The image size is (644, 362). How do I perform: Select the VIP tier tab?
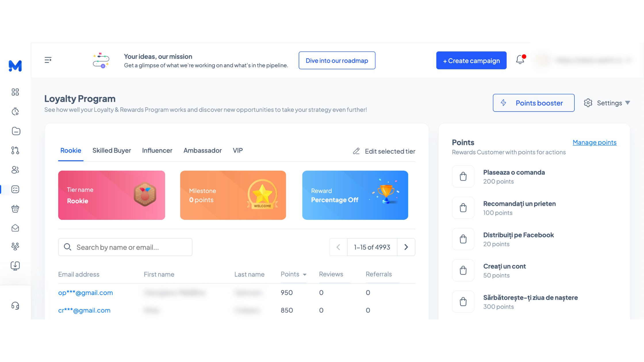pos(238,151)
